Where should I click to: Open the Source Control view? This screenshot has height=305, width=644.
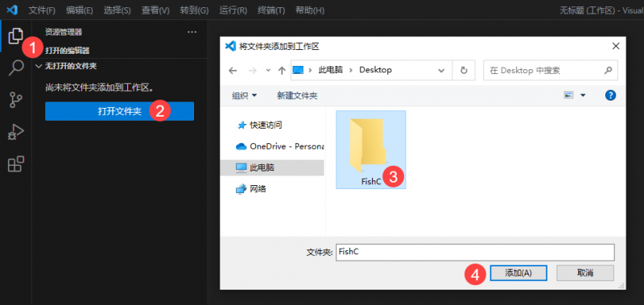[x=15, y=100]
